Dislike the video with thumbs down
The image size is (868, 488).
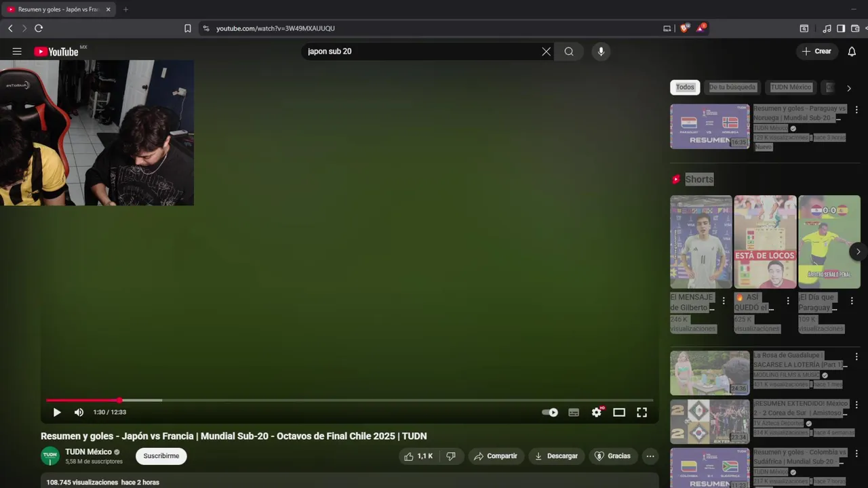point(451,456)
